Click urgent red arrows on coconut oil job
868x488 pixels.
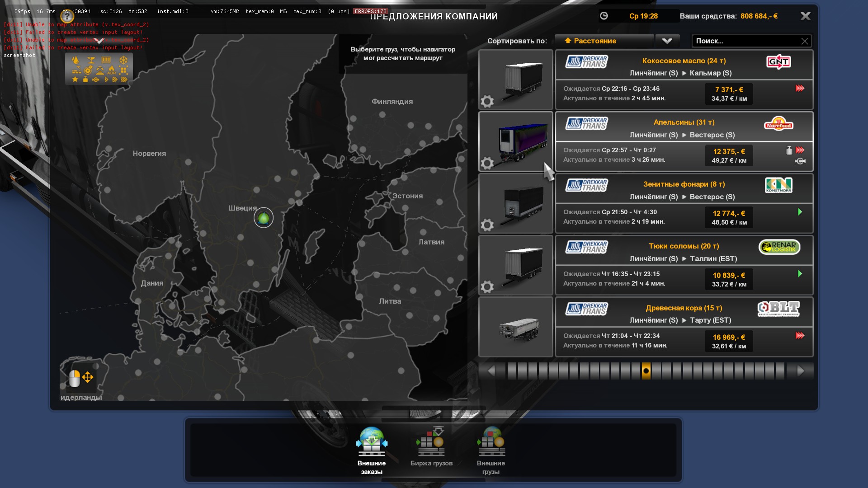click(x=800, y=89)
